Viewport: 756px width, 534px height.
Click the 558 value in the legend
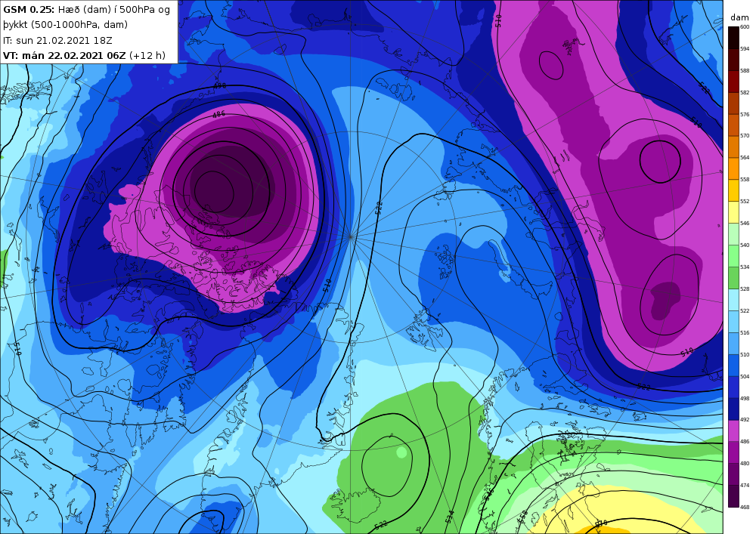(745, 180)
